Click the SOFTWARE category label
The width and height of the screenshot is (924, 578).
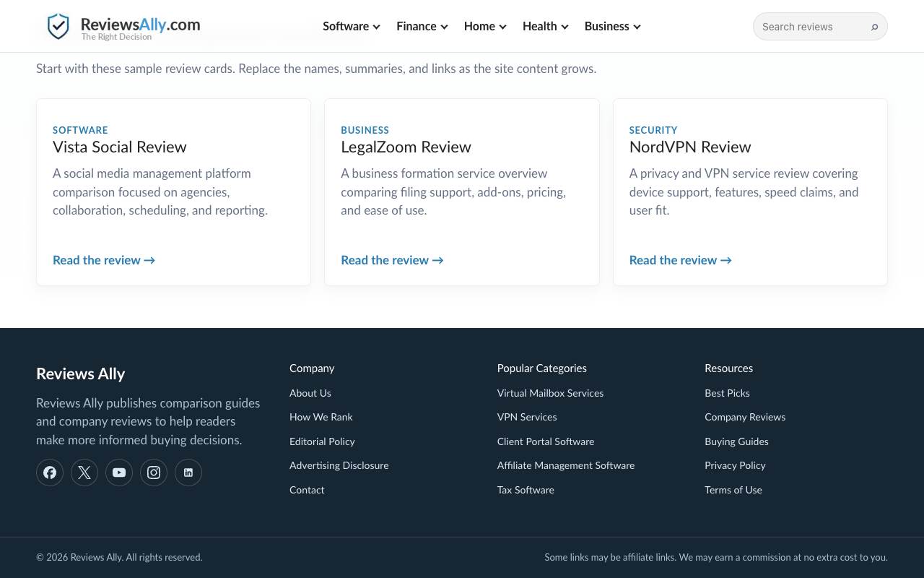(80, 130)
